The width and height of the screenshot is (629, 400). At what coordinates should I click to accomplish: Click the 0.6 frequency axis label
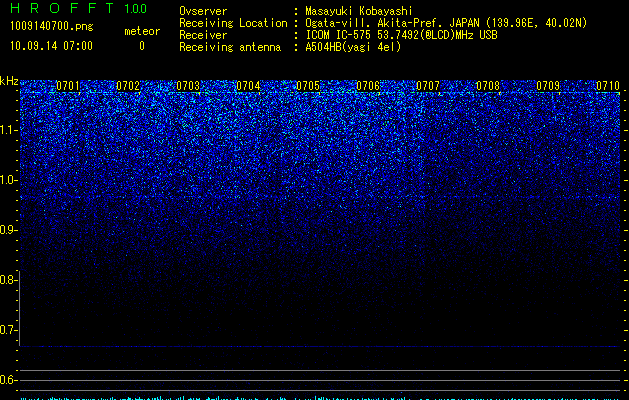[x=9, y=380]
